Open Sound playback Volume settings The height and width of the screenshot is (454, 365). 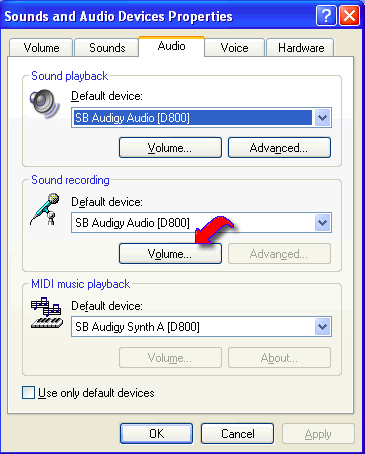(170, 148)
